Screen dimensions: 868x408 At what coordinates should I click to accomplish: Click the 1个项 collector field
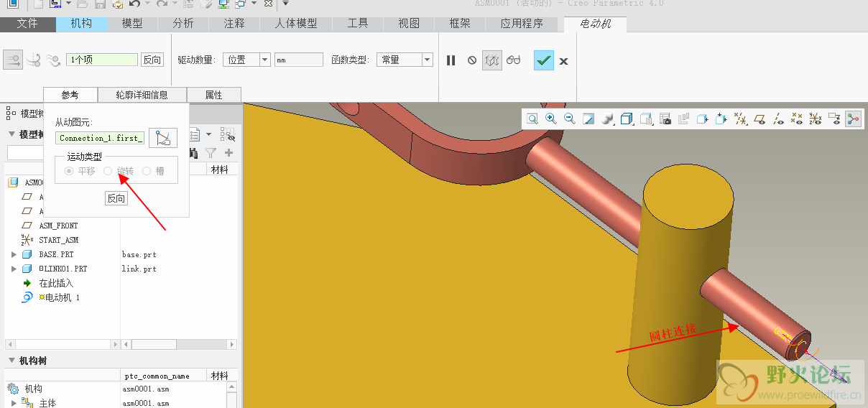tap(101, 60)
